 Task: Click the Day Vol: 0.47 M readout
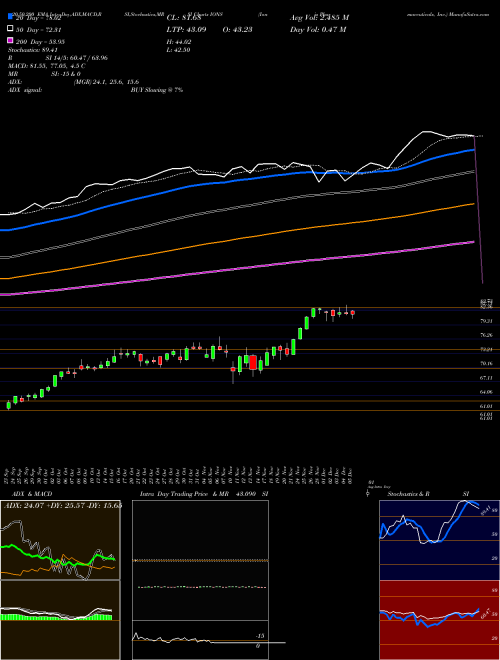point(318,29)
